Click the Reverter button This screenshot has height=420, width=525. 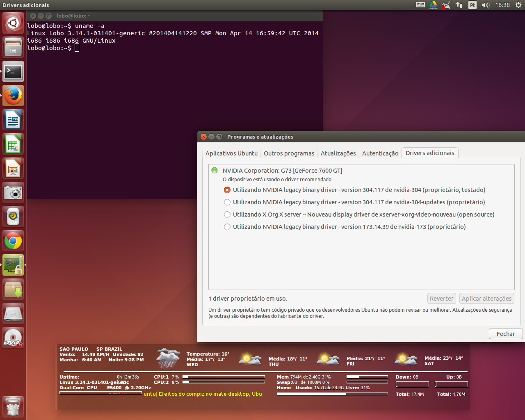[441, 298]
